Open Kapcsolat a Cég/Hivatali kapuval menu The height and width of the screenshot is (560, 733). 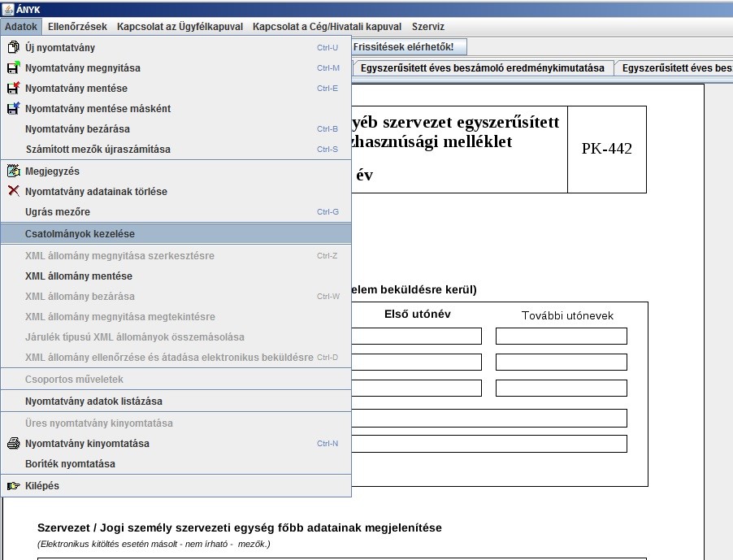click(327, 27)
